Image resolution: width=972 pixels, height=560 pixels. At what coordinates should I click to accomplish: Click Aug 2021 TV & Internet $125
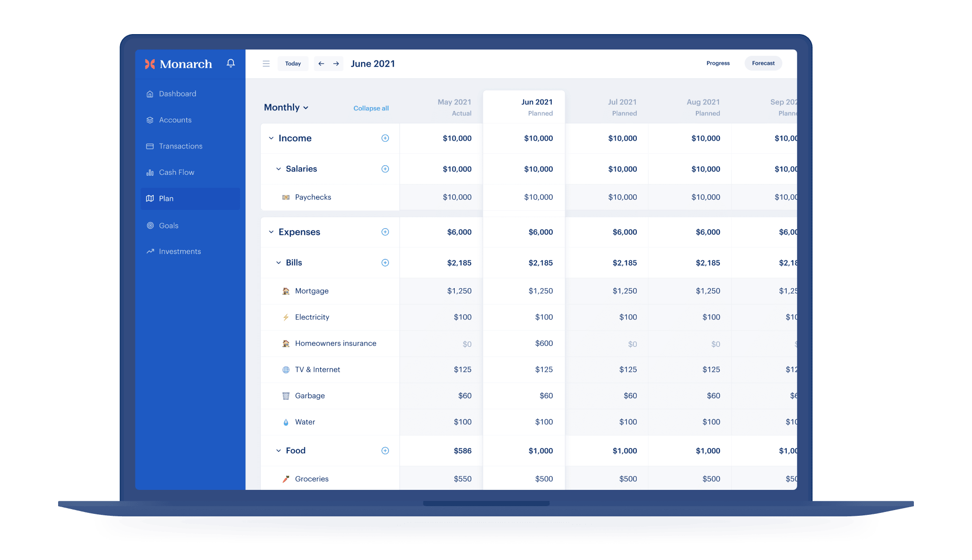click(x=711, y=370)
